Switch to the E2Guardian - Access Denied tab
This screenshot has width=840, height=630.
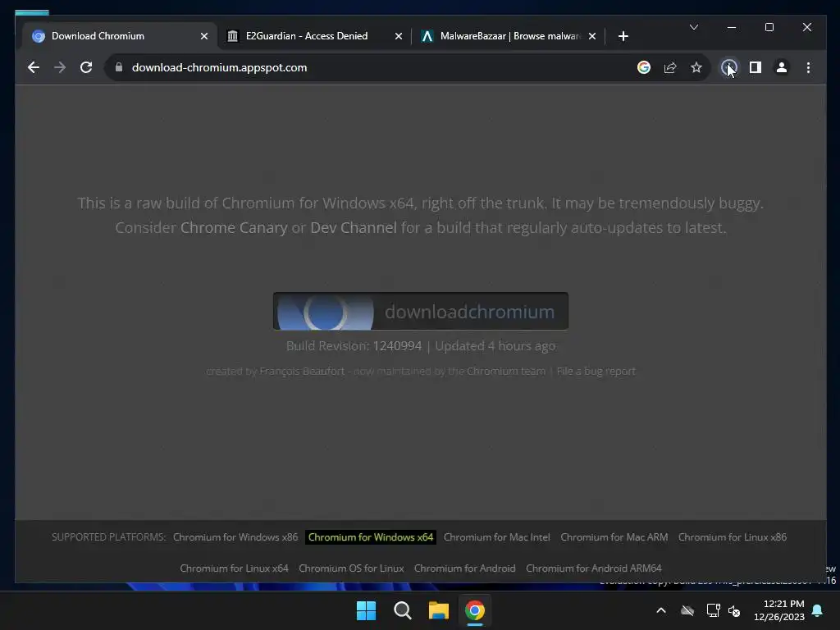315,36
